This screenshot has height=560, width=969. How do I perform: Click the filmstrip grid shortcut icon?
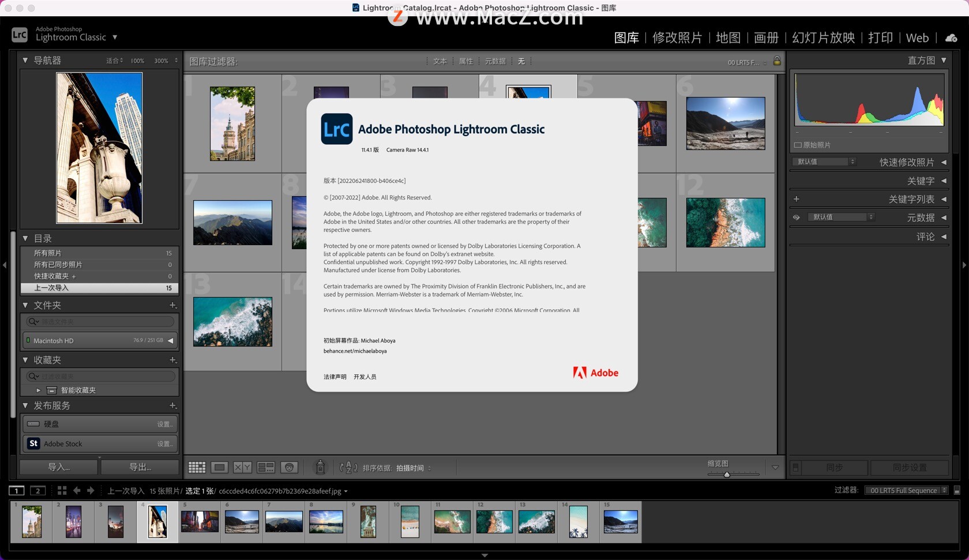[x=62, y=490]
